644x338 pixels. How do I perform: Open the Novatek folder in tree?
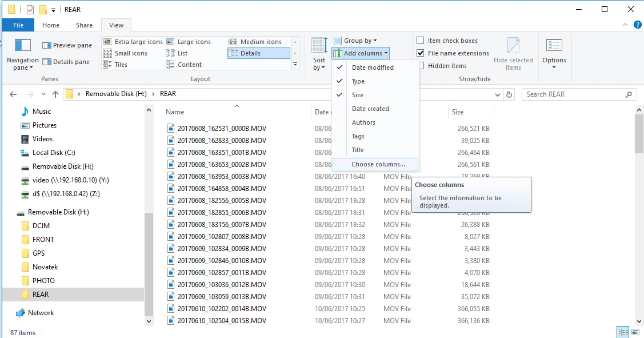45,267
